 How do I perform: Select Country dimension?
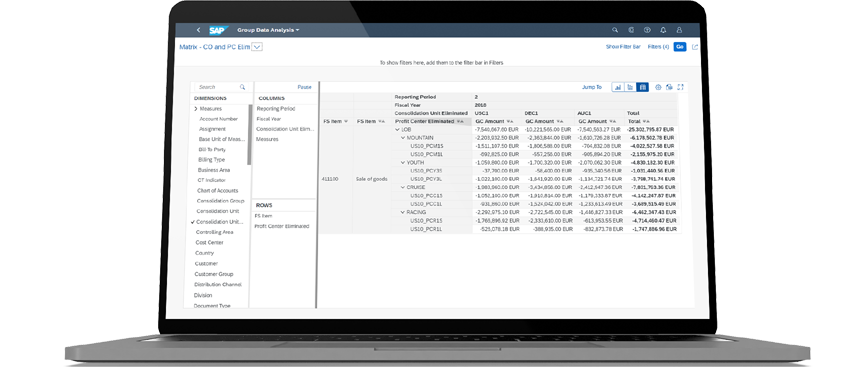(x=204, y=253)
